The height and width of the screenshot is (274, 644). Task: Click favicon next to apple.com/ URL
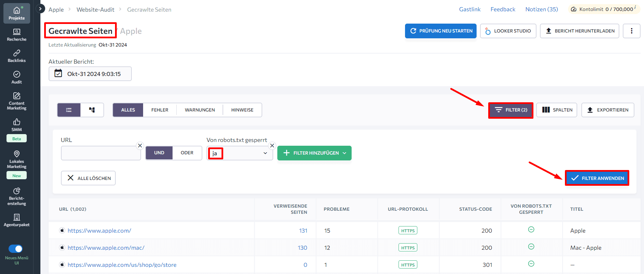coord(62,231)
